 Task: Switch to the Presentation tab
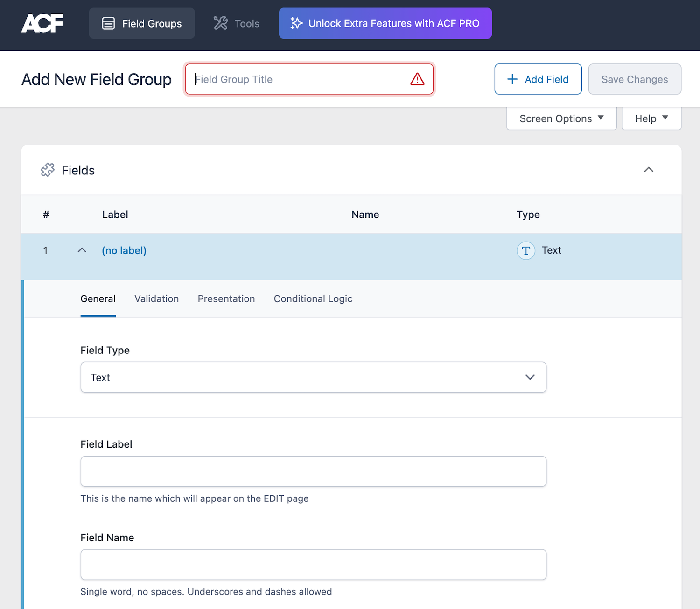click(226, 299)
